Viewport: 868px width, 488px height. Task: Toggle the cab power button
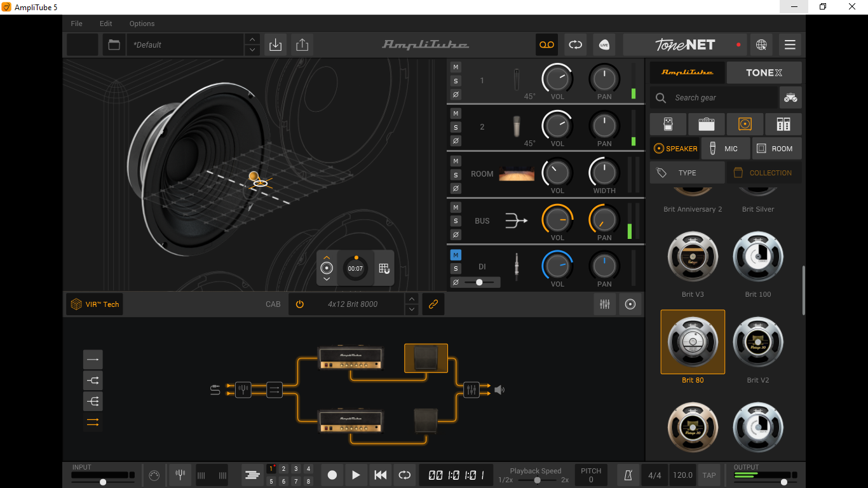[300, 304]
